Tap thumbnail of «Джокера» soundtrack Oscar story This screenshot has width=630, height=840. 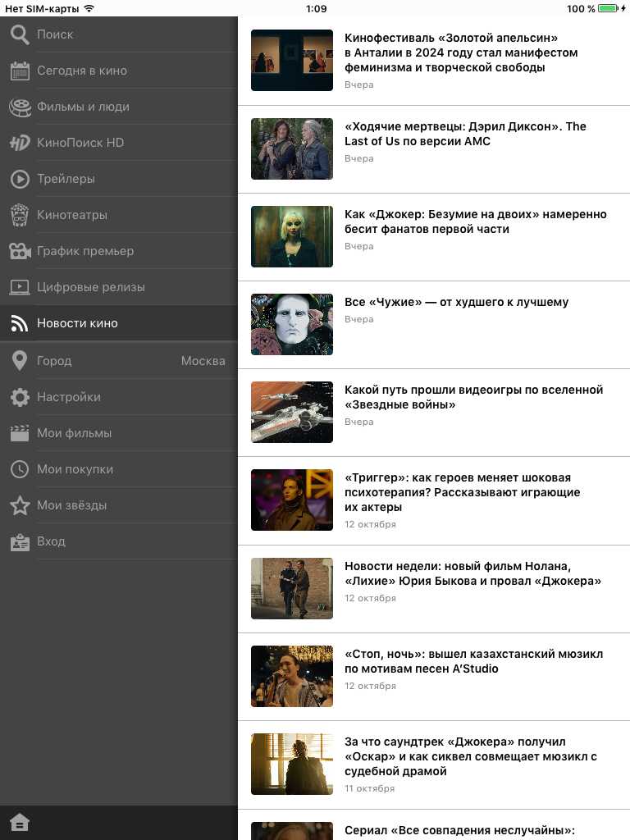click(292, 765)
